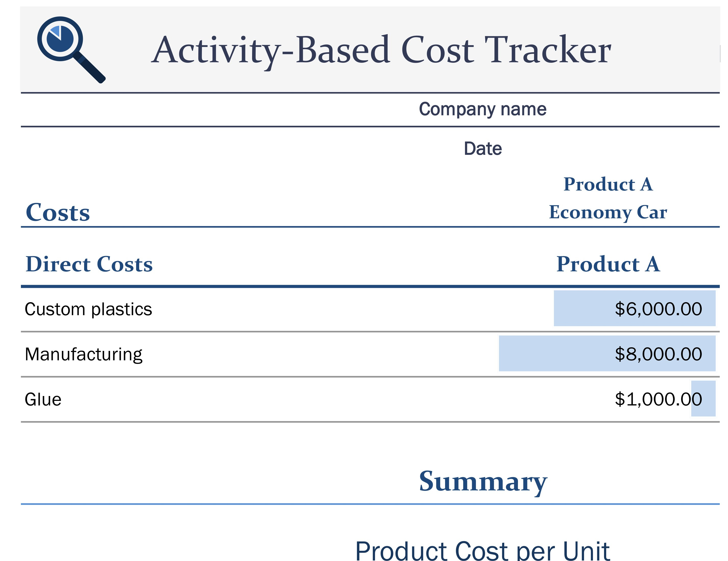Click the Product A label above Economy Car

click(608, 184)
